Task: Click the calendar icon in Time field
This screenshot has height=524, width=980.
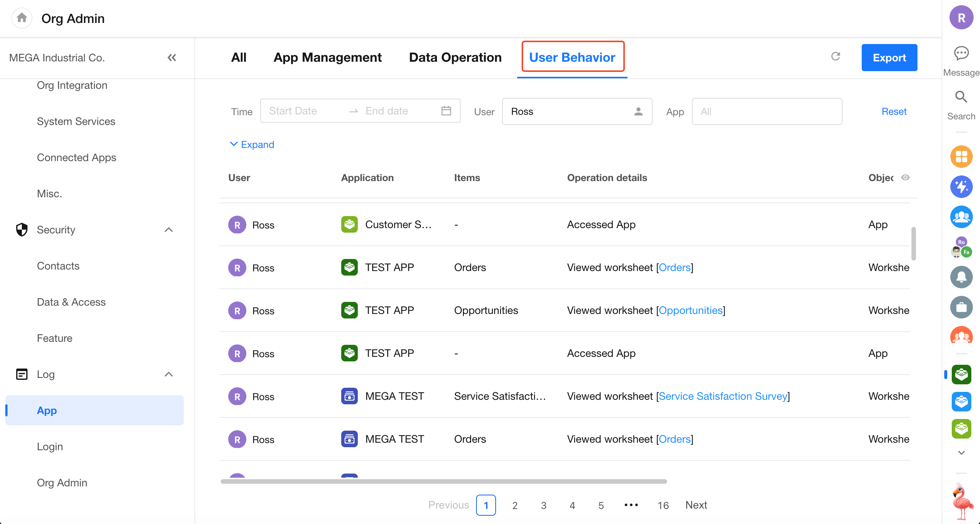Action: [x=446, y=111]
